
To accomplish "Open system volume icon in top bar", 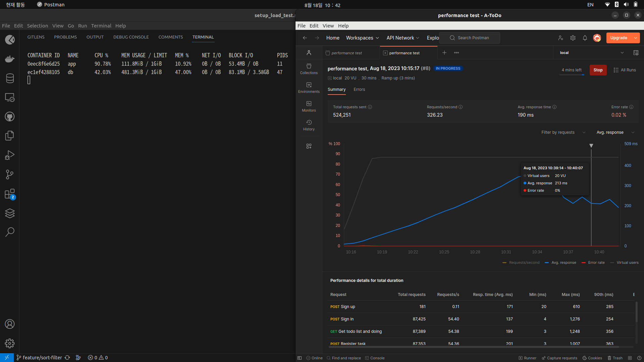I will (626, 5).
